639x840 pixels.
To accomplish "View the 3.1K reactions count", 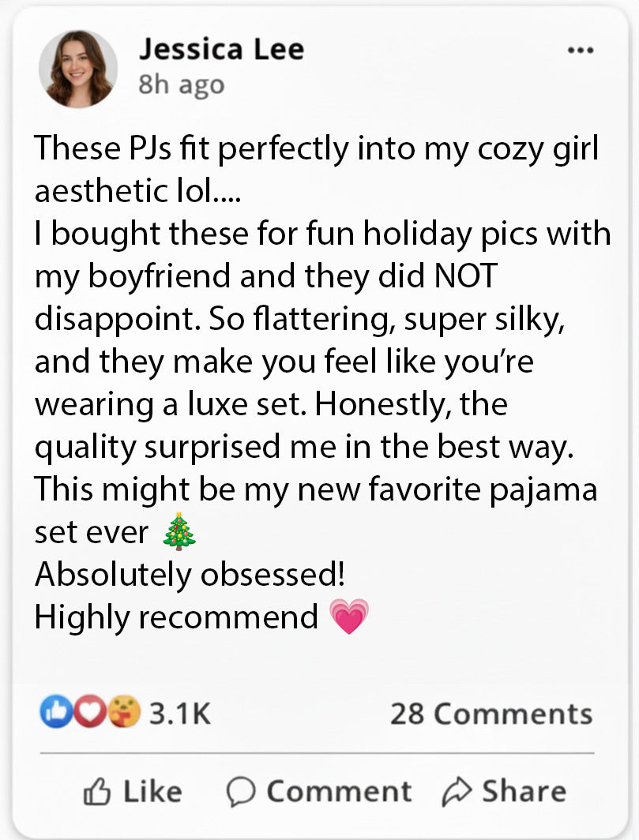I will click(x=179, y=714).
